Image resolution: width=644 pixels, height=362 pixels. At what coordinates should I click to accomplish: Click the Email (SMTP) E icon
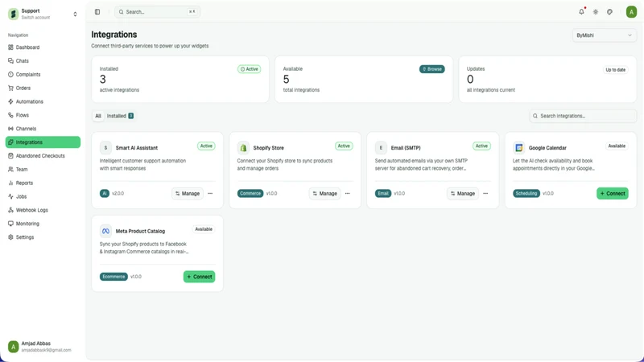pos(381,147)
